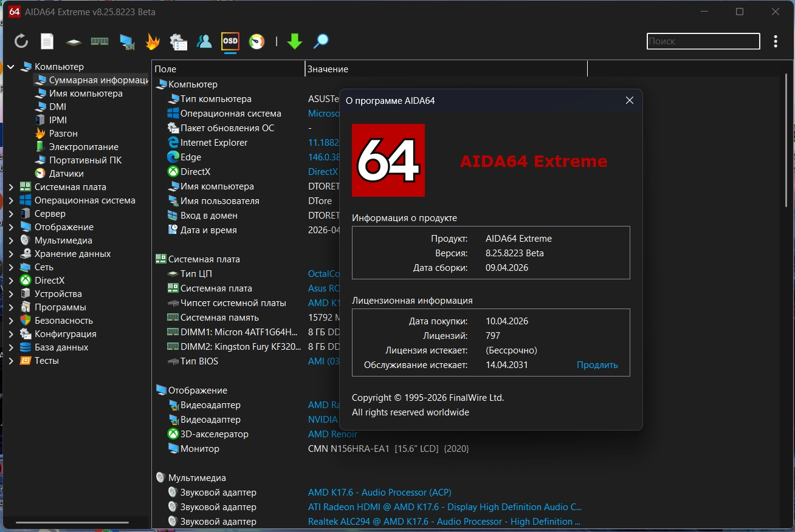This screenshot has height=532, width=795.
Task: Click the green download arrow icon
Action: coord(295,41)
